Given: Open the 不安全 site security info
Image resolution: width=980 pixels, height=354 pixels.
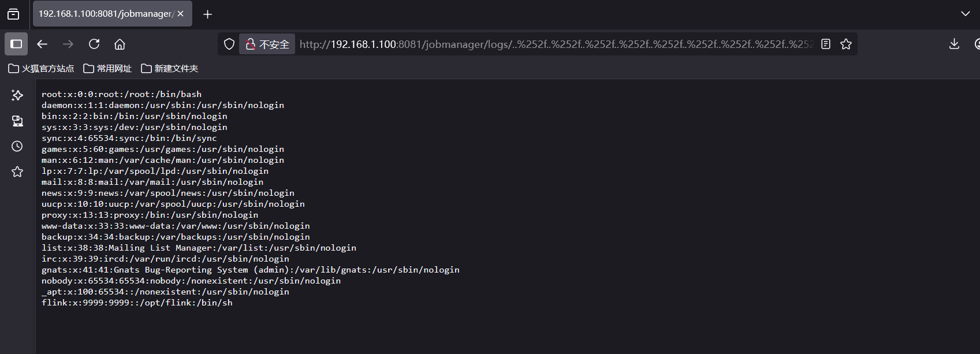Looking at the screenshot, I should [x=267, y=44].
